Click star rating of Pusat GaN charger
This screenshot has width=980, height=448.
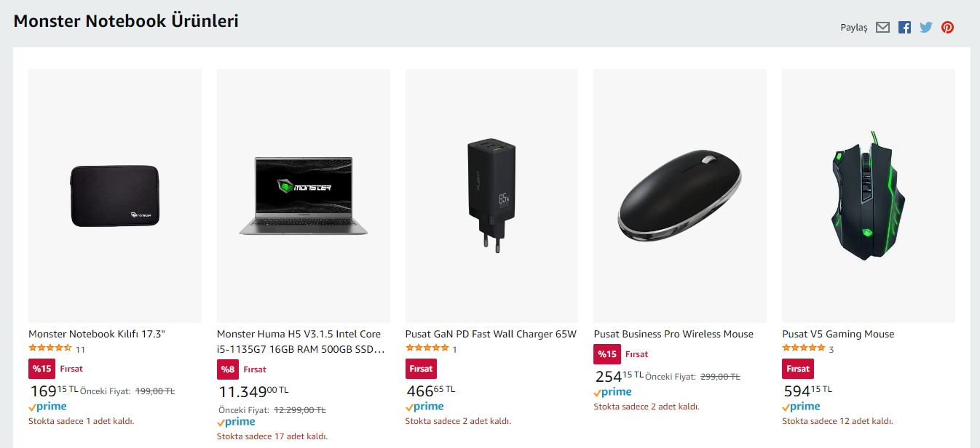point(427,348)
